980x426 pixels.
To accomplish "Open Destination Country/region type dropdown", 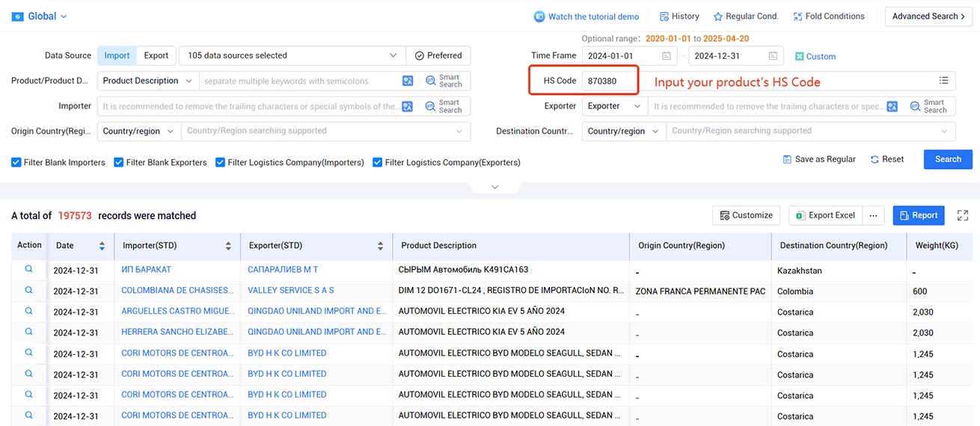I will pos(624,132).
